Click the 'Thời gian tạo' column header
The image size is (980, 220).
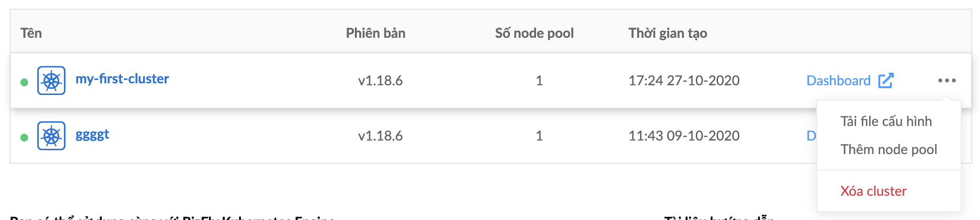(x=668, y=33)
